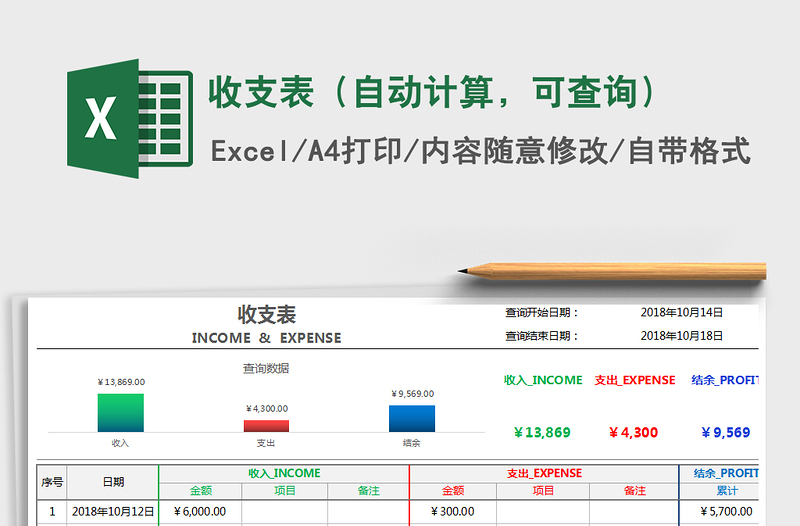The width and height of the screenshot is (800, 526).
Task: Select date cell 2018年10月12日
Action: (113, 512)
